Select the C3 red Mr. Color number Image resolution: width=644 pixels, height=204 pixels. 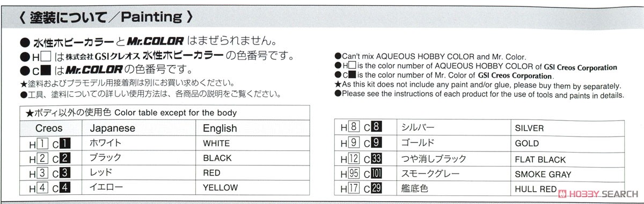64,173
